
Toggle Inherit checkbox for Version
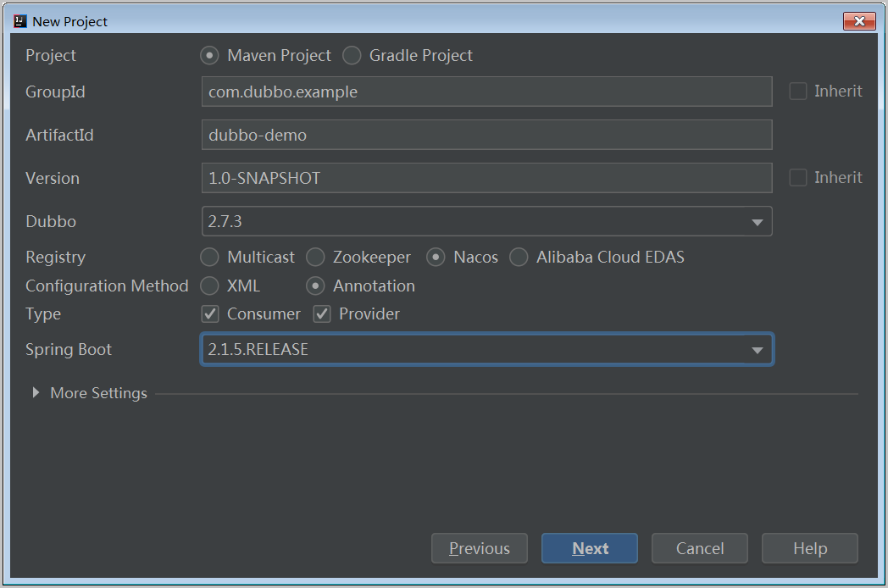pos(797,178)
